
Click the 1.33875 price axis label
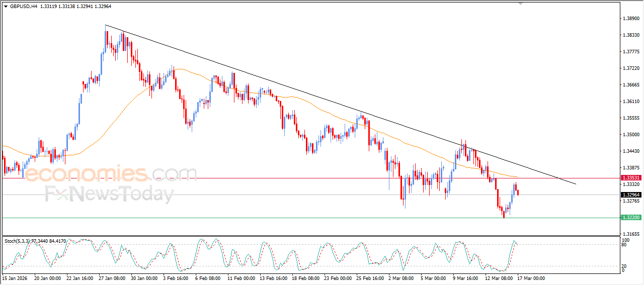pyautogui.click(x=631, y=168)
